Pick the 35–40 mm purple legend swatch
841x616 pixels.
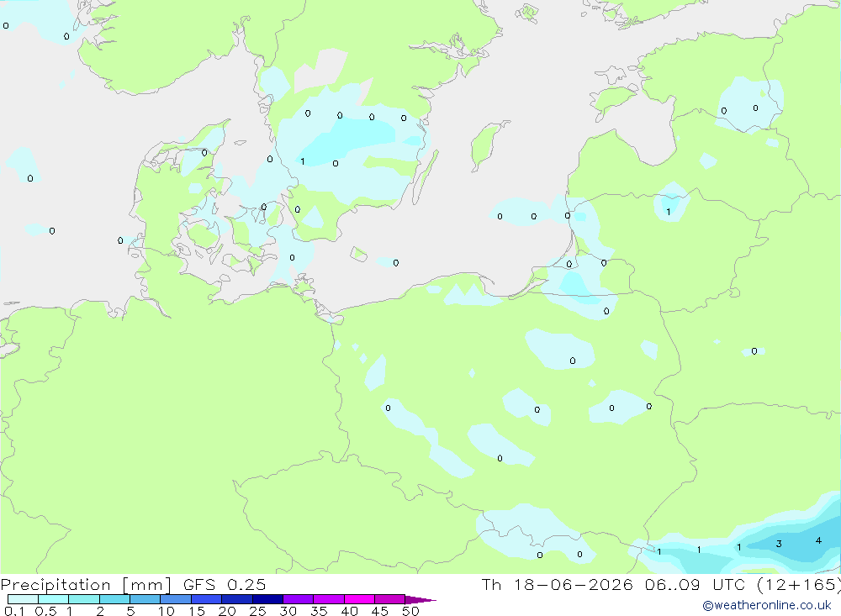(x=329, y=599)
